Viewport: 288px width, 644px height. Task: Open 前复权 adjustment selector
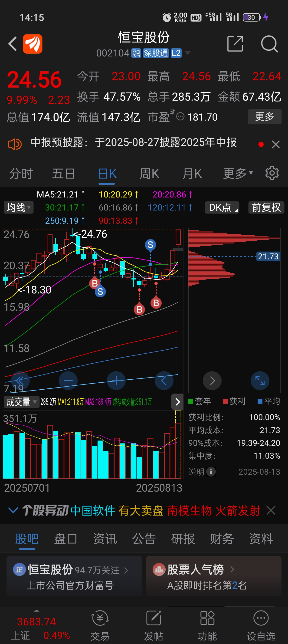[x=266, y=207]
